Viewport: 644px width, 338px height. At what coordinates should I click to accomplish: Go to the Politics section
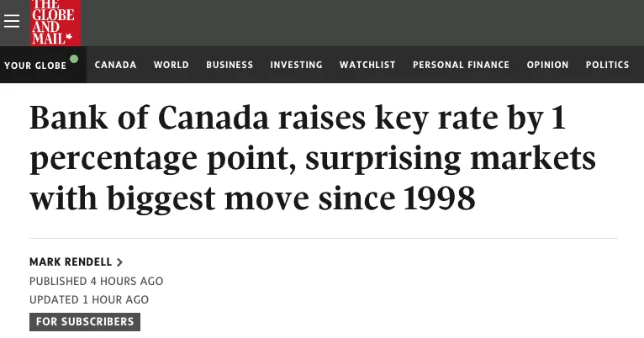point(608,65)
